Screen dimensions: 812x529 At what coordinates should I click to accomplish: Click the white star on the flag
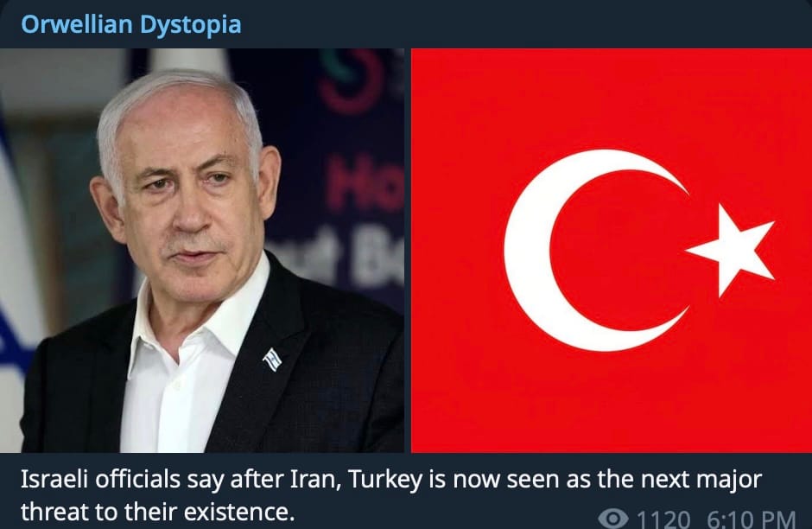point(732,251)
